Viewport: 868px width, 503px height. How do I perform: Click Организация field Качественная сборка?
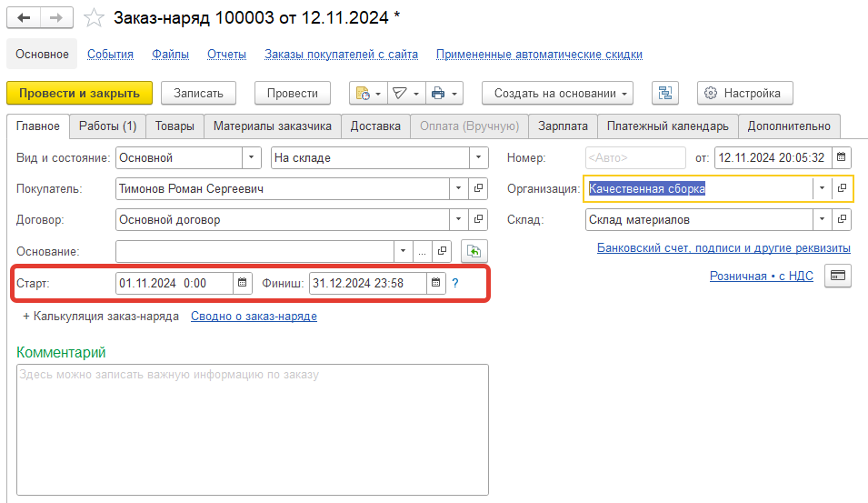coord(699,188)
